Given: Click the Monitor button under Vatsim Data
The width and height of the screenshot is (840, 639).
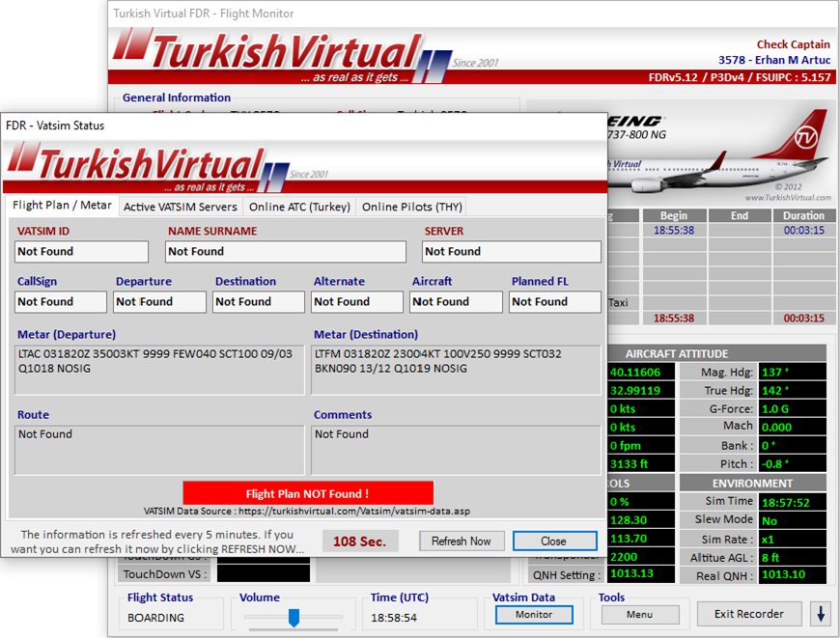Looking at the screenshot, I should click(534, 614).
